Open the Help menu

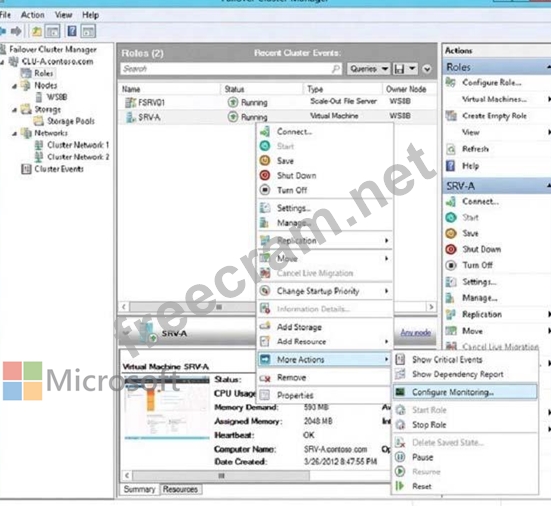click(x=90, y=15)
